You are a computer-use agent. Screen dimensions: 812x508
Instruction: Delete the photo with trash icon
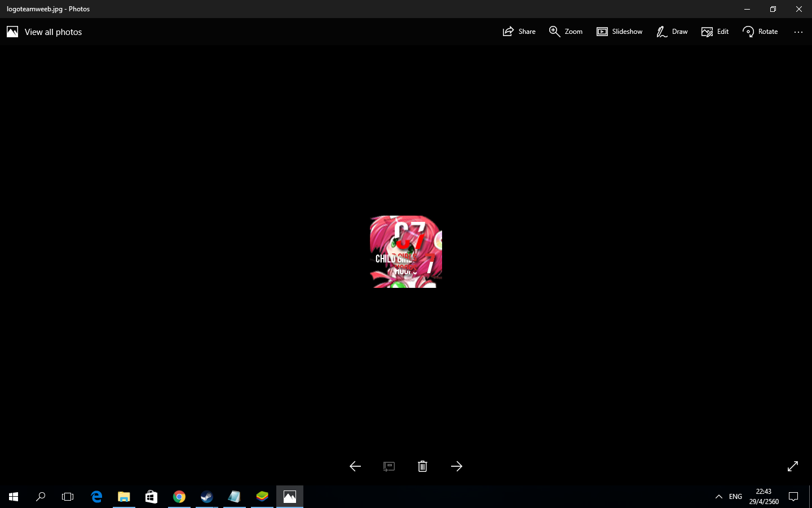point(422,466)
